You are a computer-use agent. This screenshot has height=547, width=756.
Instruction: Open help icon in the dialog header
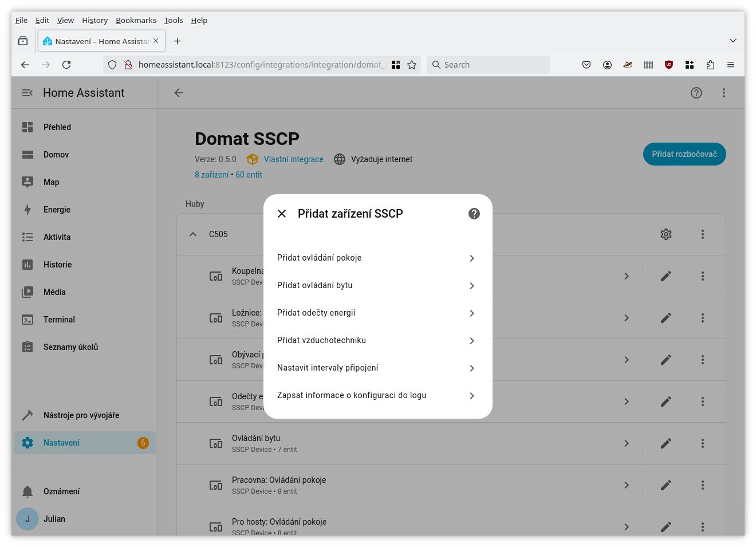pos(474,214)
